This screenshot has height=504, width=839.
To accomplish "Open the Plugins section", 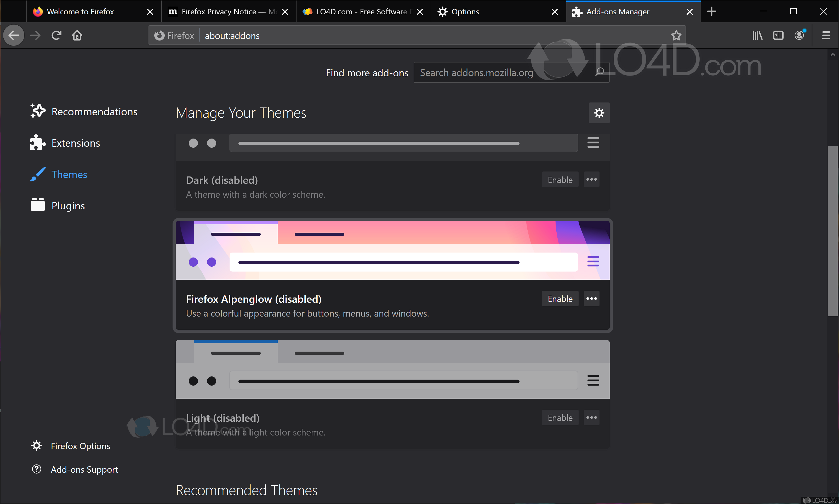I will pos(68,205).
